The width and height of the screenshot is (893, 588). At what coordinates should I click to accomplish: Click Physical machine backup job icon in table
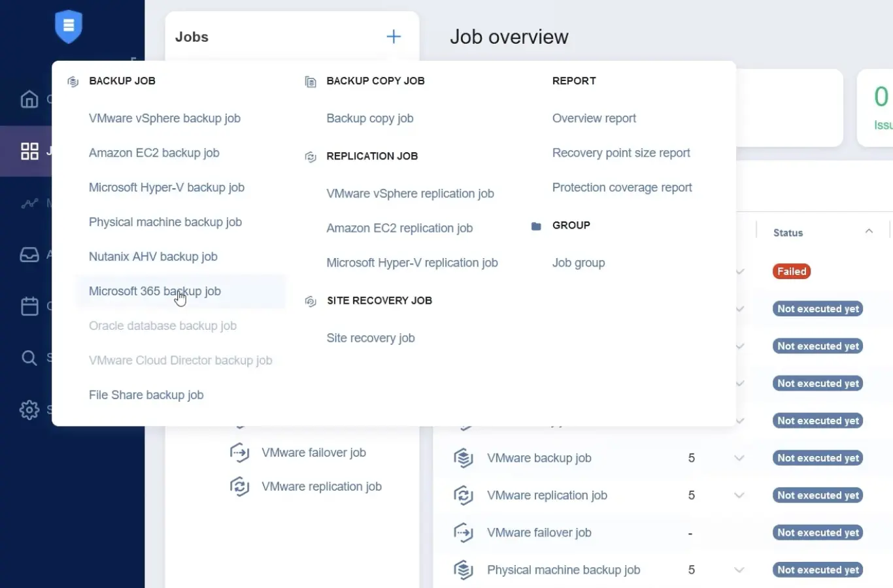[463, 570]
